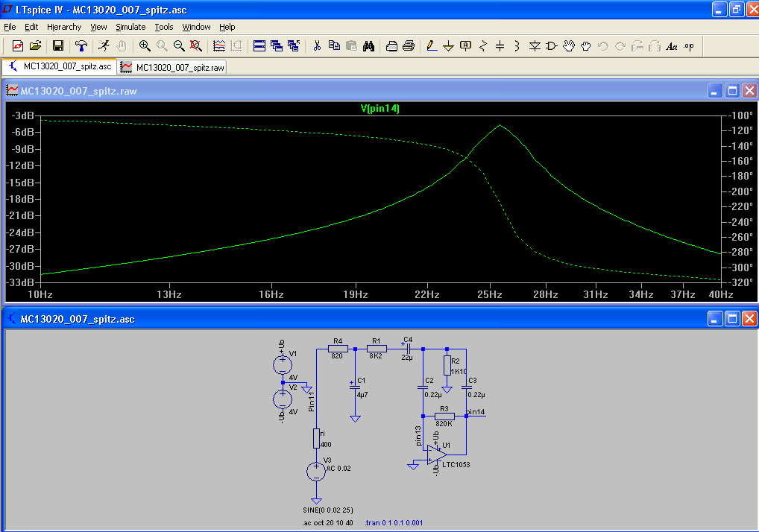The image size is (759, 532).
Task: Maximize the MC13020_007_spitz.asc schematic window
Action: click(x=732, y=319)
